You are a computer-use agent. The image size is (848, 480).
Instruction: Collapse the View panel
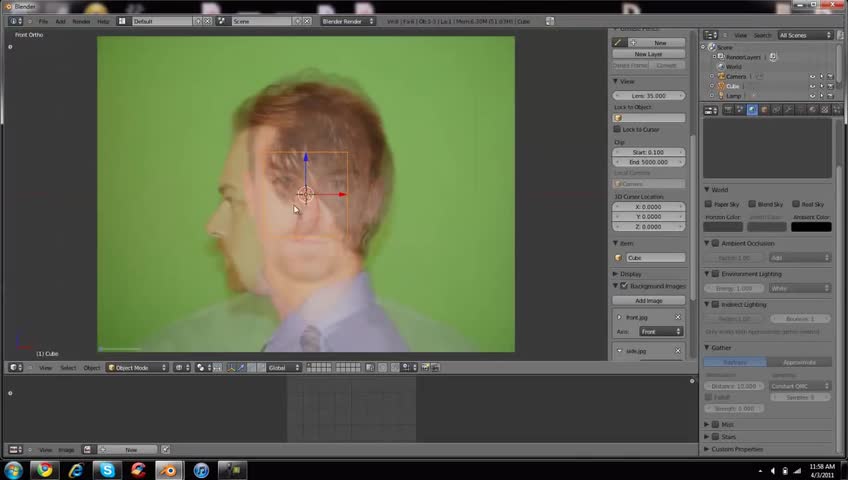615,81
